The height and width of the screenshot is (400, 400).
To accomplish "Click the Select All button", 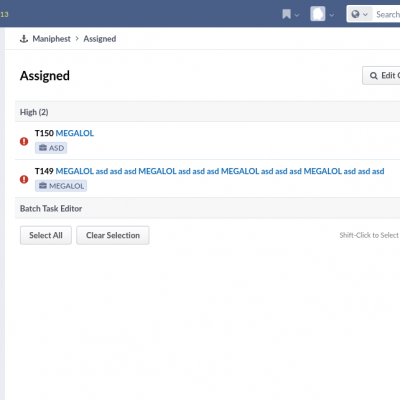I will point(46,235).
